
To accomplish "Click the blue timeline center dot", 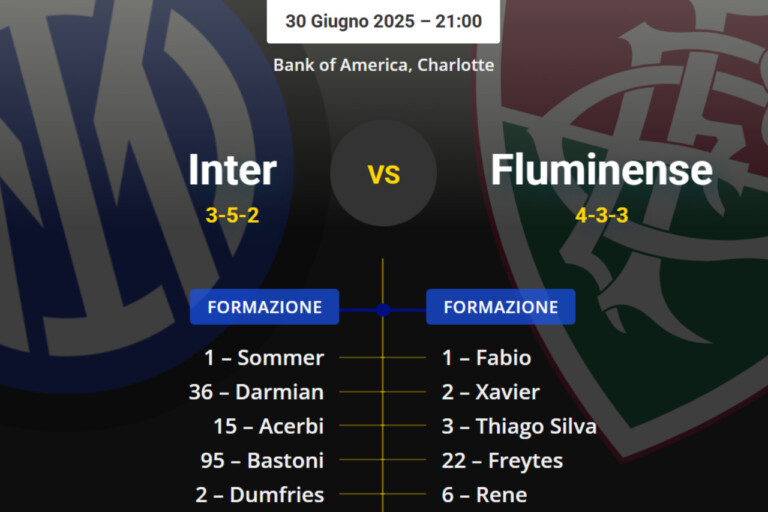I will (x=383, y=309).
